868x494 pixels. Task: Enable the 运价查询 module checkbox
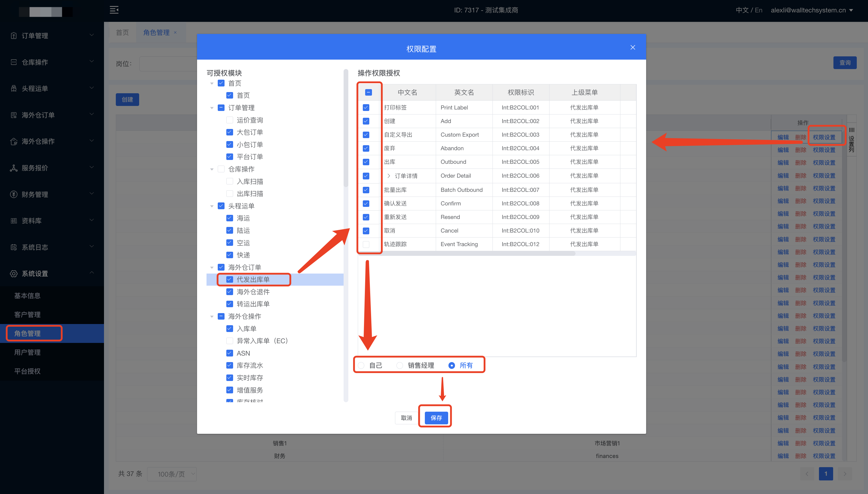click(230, 120)
